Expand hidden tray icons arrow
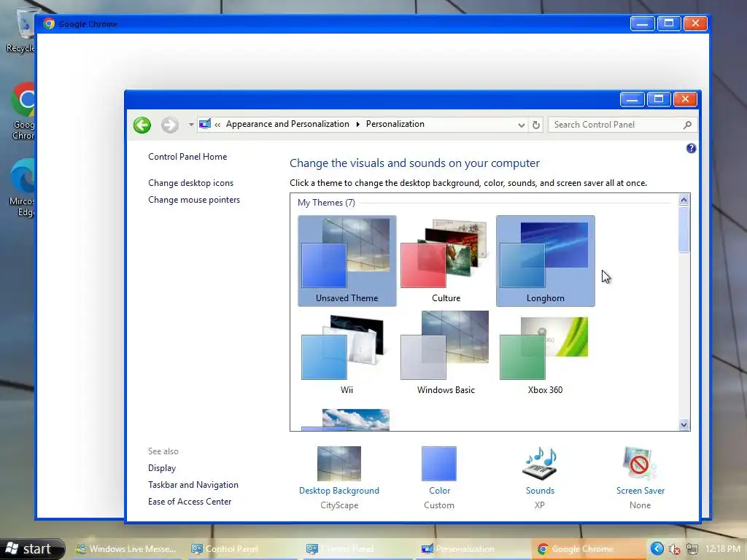This screenshot has height=560, width=747. pyautogui.click(x=657, y=549)
